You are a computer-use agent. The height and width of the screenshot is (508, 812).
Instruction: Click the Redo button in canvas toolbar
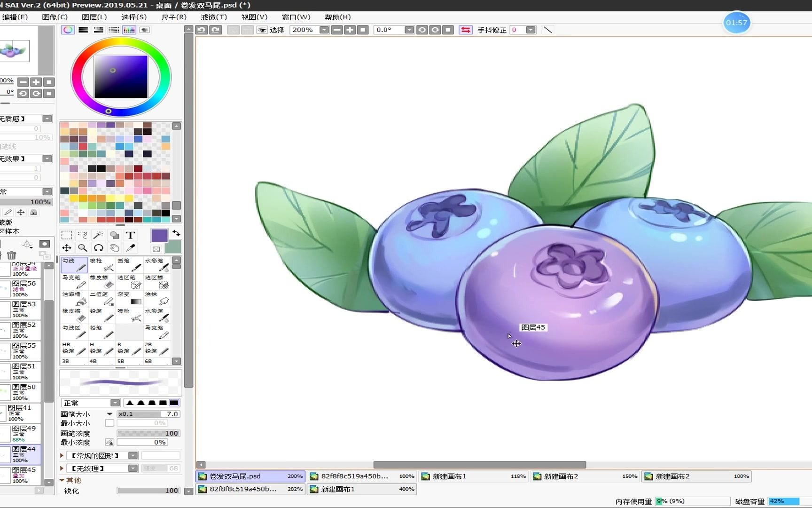216,30
